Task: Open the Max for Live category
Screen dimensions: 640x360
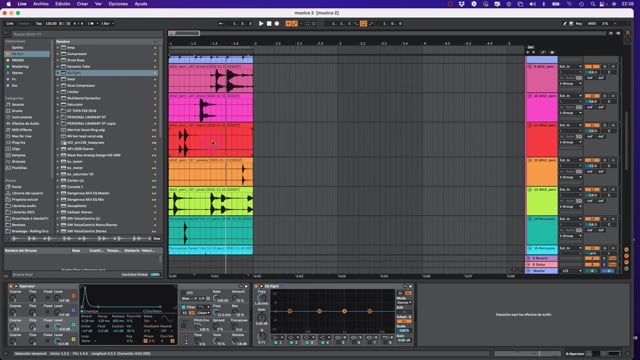Action: coord(22,136)
